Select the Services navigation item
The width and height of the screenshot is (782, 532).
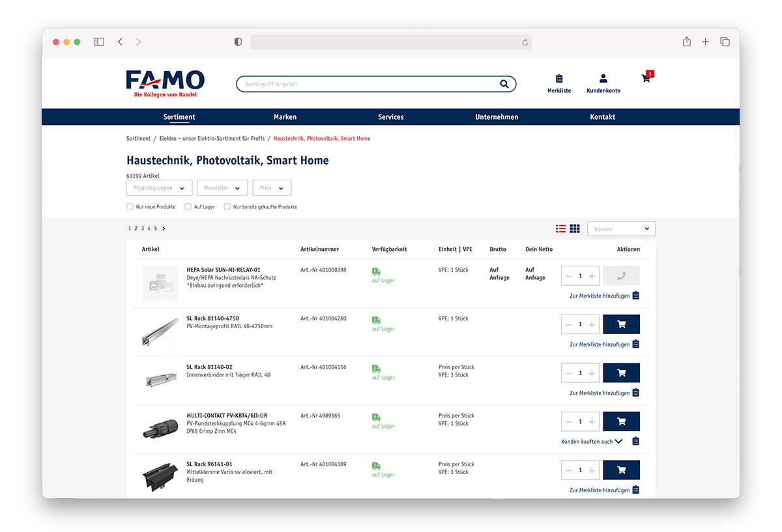pos(390,117)
